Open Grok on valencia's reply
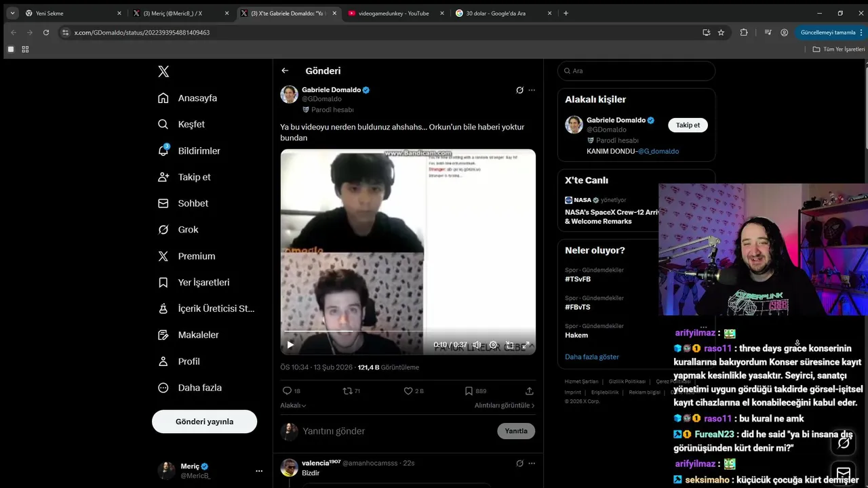 (x=519, y=463)
